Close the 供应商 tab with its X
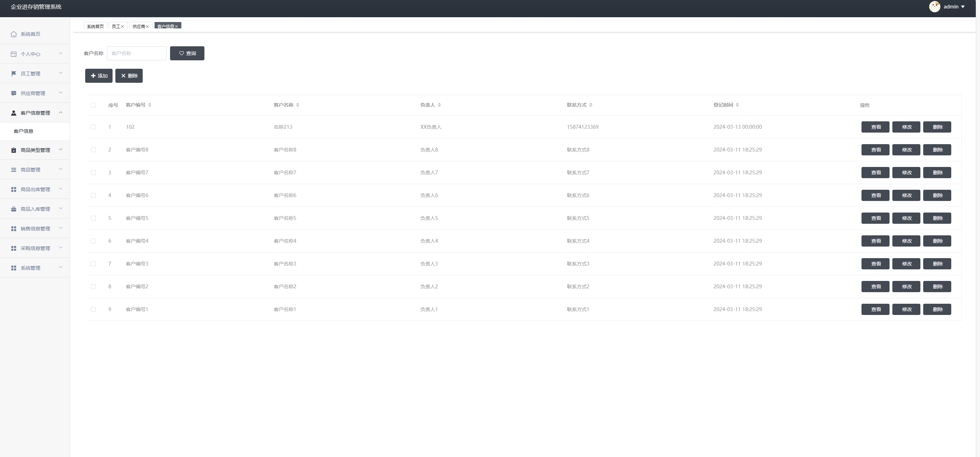980x457 pixels. [147, 27]
